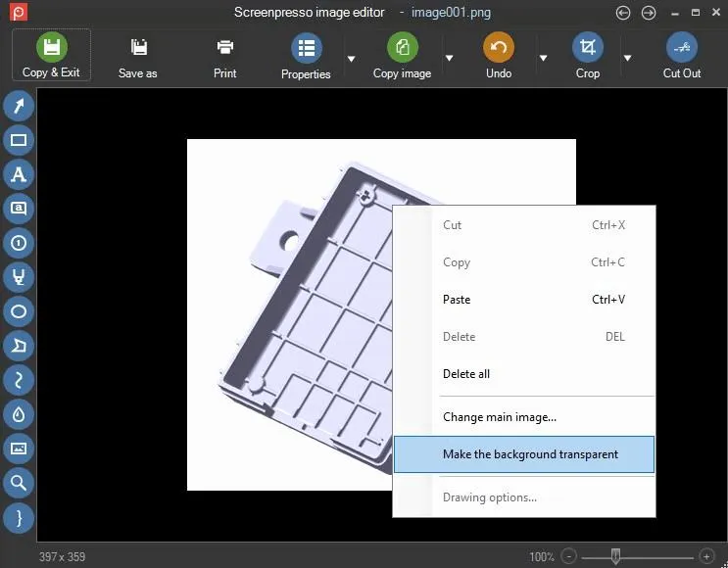Select the blur droplet tool

click(x=18, y=414)
